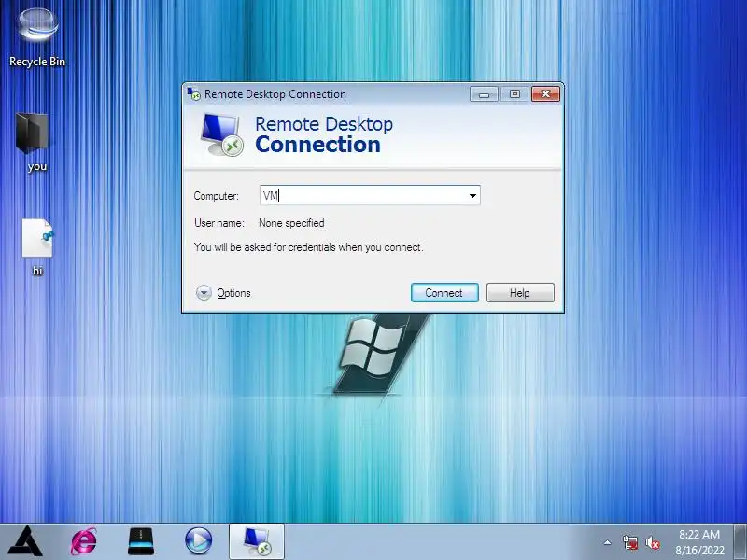
Task: Show hidden system tray icons arrow
Action: (608, 542)
